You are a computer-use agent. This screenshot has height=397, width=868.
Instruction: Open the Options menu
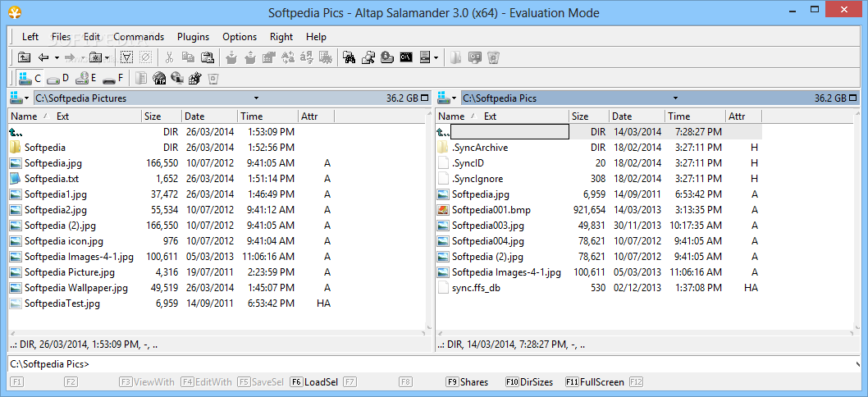(240, 37)
